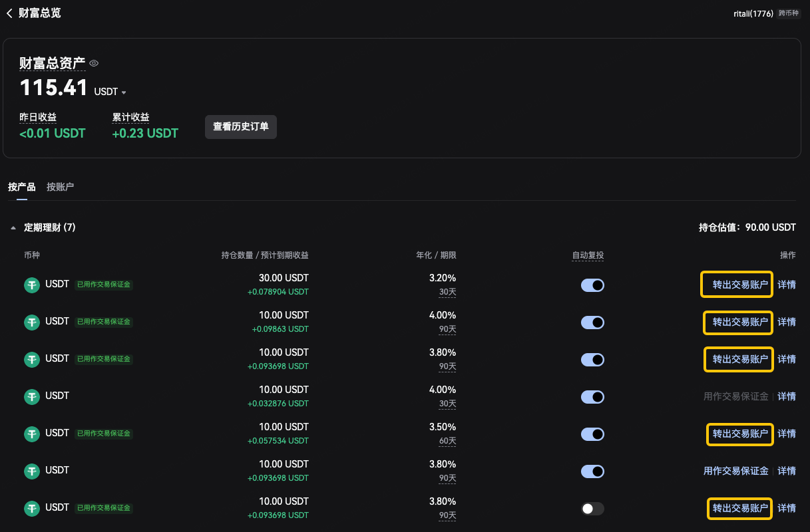The height and width of the screenshot is (532, 810).
Task: Click the 115.41 total assets value
Action: tap(54, 88)
